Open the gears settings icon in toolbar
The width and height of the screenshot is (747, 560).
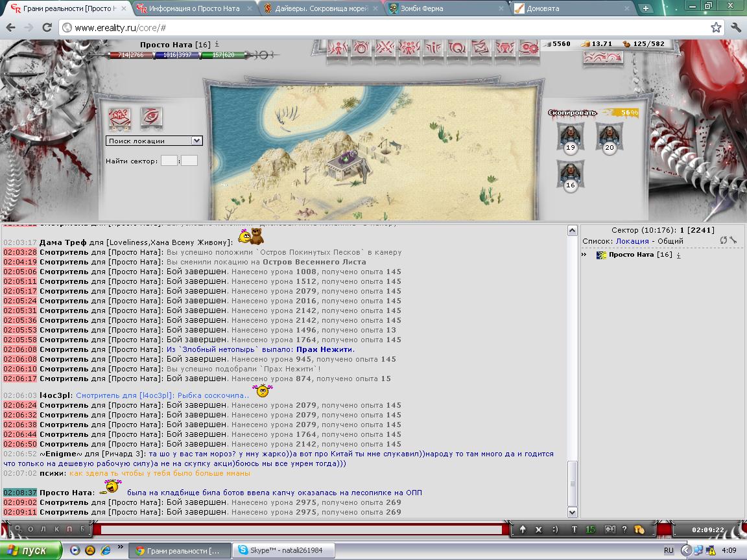[x=530, y=49]
